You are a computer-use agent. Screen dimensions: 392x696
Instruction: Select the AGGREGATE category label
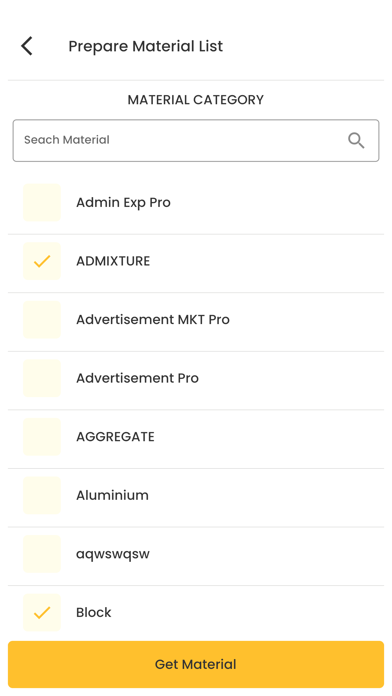pos(115,437)
